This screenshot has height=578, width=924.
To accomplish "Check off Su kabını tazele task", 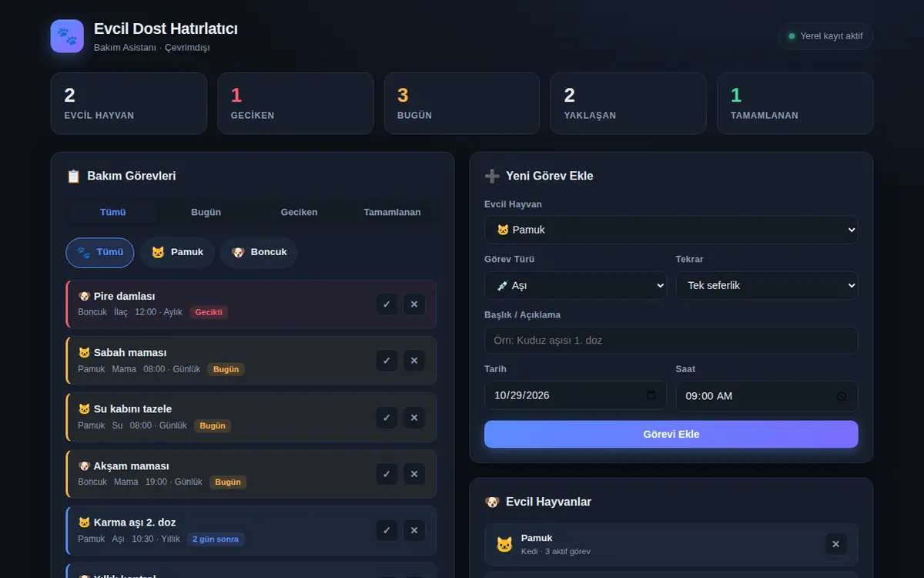I will click(x=387, y=417).
